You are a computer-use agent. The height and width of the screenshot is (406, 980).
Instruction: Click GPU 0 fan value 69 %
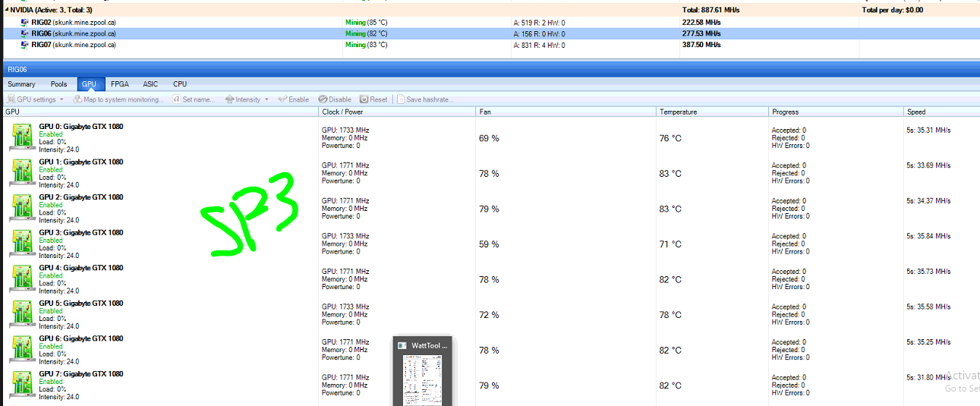pyautogui.click(x=490, y=138)
